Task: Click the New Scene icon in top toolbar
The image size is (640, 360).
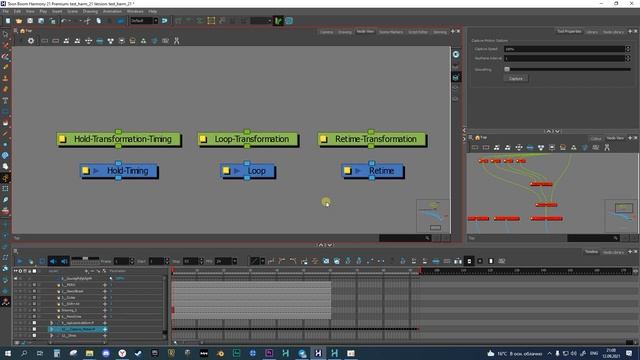Action: coord(8,20)
